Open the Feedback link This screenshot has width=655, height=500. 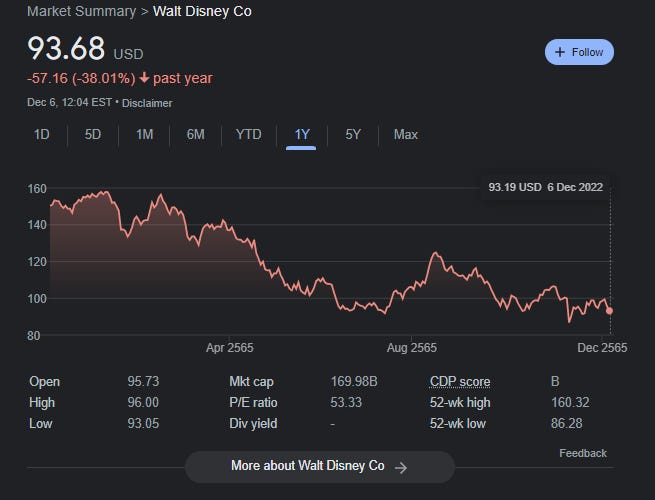tap(583, 453)
